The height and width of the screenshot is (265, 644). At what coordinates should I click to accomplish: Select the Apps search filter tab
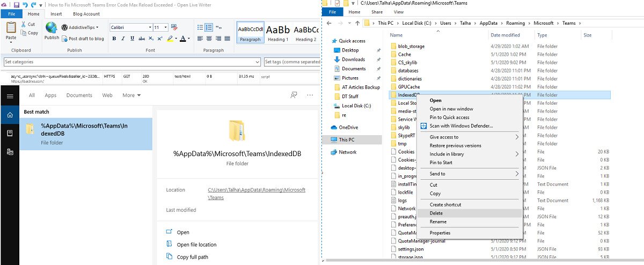[50, 95]
